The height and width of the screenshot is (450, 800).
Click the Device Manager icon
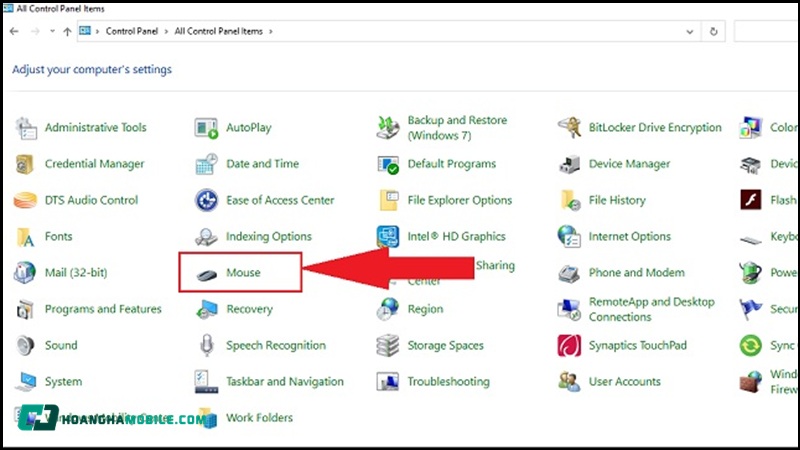coord(570,164)
